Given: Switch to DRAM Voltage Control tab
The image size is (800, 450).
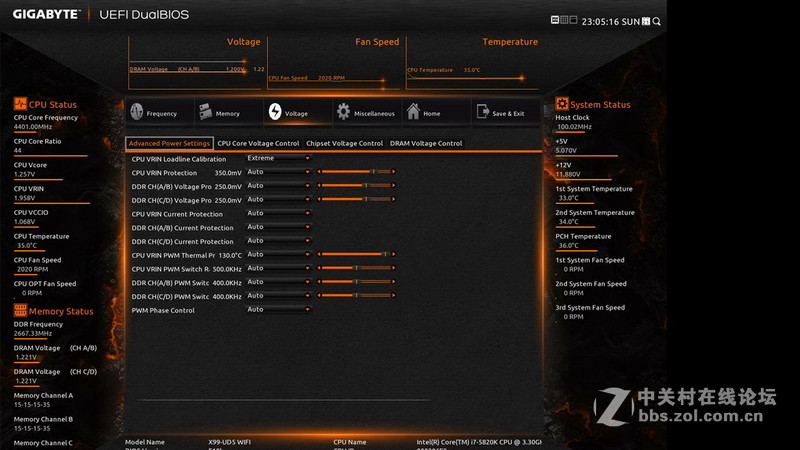Looking at the screenshot, I should coord(426,143).
